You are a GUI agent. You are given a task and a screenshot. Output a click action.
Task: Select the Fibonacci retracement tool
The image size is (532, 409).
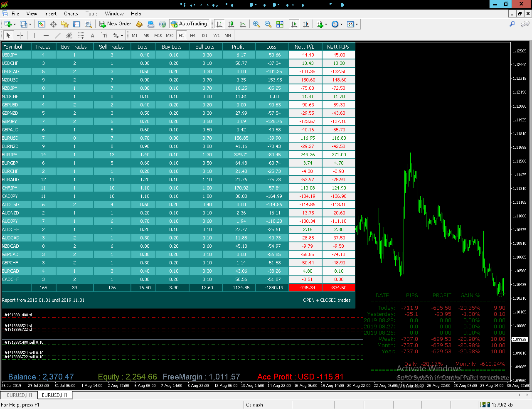pos(81,35)
